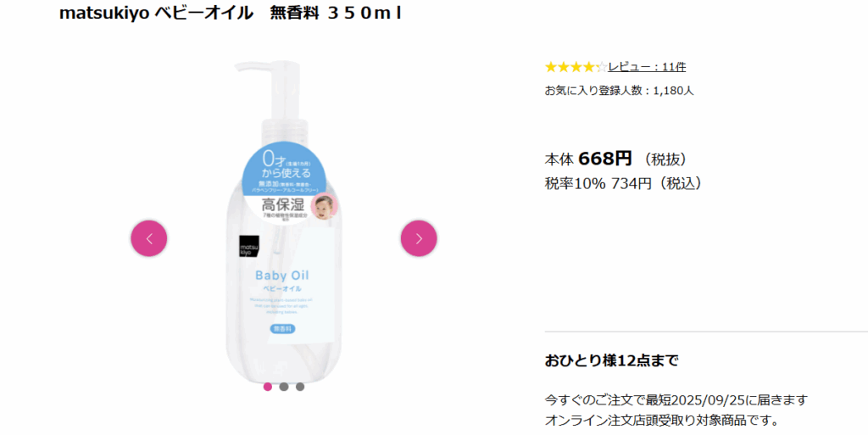Screen dimensions: 868x435
Task: Switch to the second carousel dot
Action: 284,387
